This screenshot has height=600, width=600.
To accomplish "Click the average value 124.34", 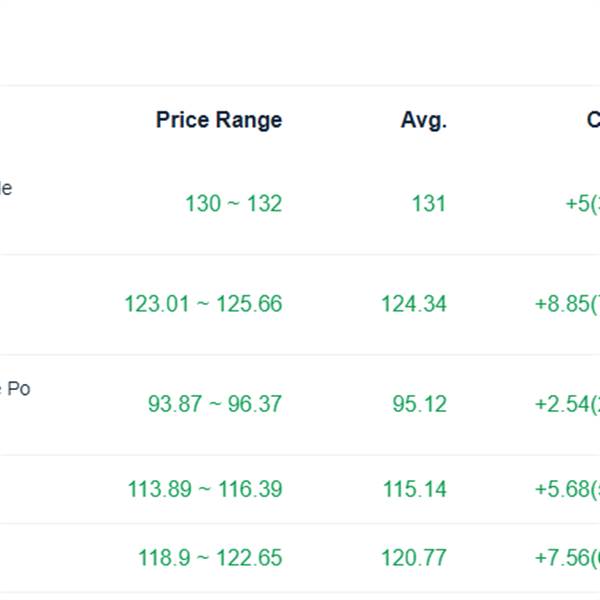I will [x=413, y=303].
